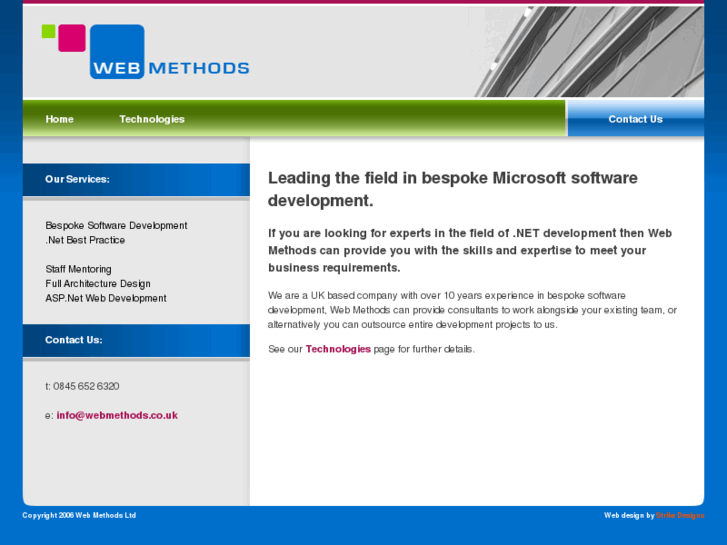Go to the Technologies nav item
The image size is (727, 545).
pyautogui.click(x=152, y=119)
